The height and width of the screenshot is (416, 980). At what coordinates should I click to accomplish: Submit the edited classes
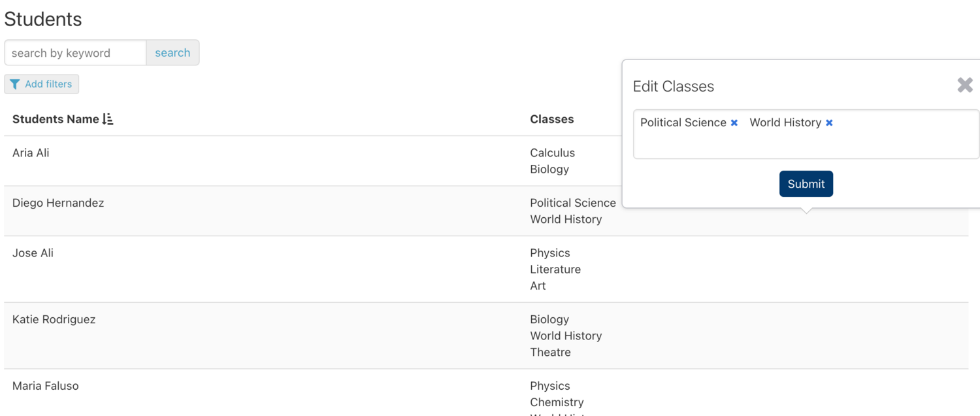click(806, 184)
